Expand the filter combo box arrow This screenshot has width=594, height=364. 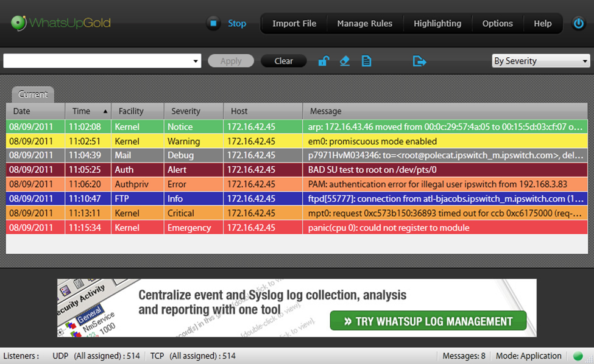coord(196,61)
